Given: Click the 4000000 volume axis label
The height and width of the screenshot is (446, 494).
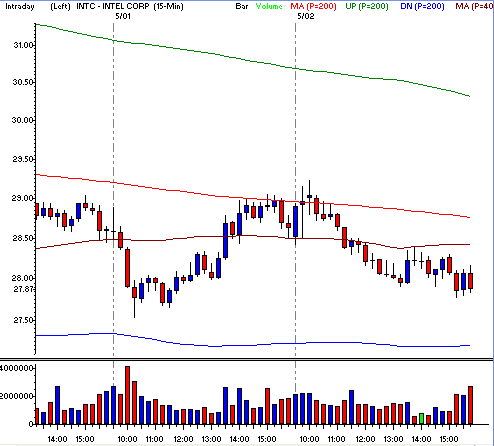Looking at the screenshot, I should click(x=17, y=368).
